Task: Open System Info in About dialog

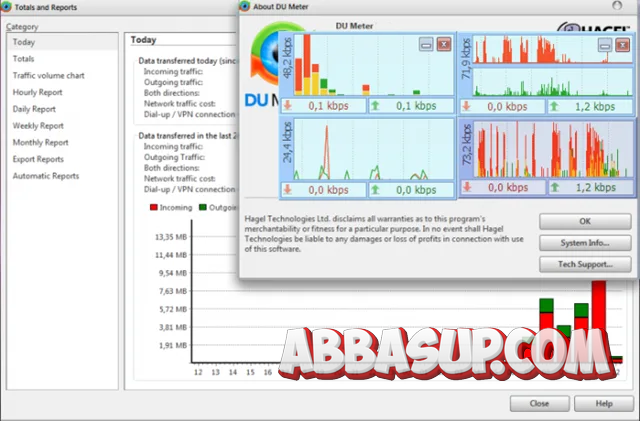Action: [x=585, y=243]
